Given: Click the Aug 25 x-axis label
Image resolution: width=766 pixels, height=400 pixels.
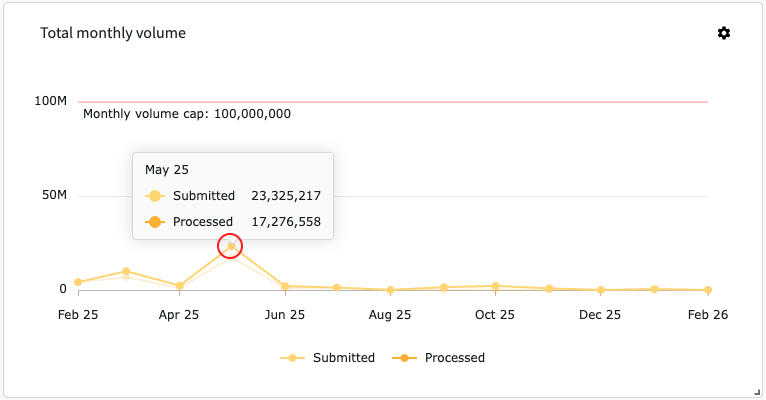Looking at the screenshot, I should click(x=390, y=315).
